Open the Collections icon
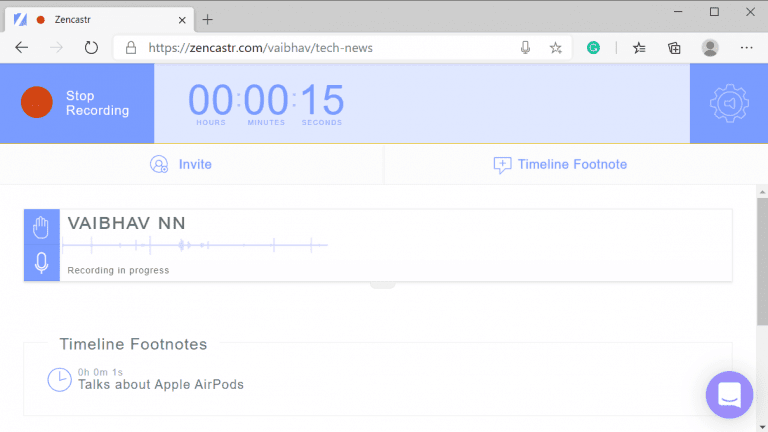This screenshot has height=432, width=768. point(674,48)
